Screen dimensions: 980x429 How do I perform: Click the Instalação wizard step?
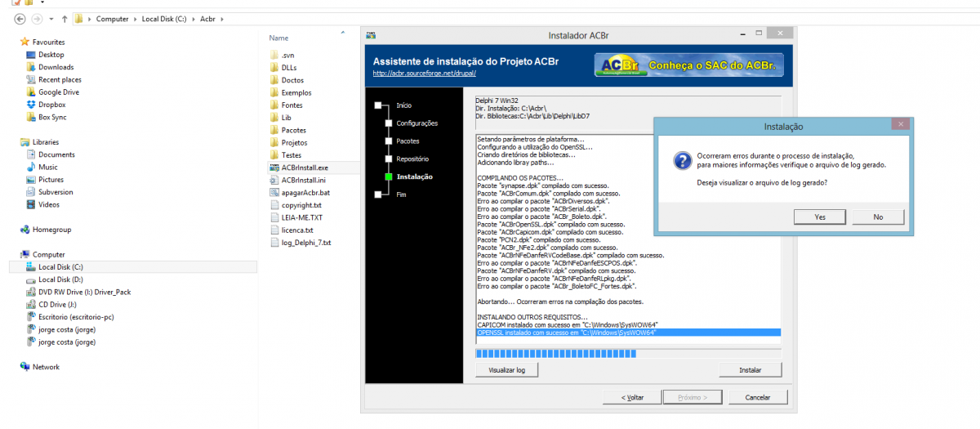(x=414, y=177)
